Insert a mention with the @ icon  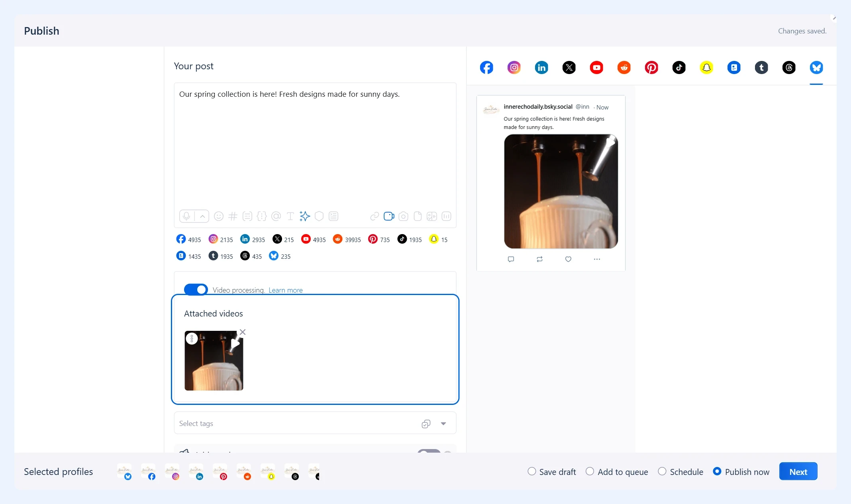point(276,216)
